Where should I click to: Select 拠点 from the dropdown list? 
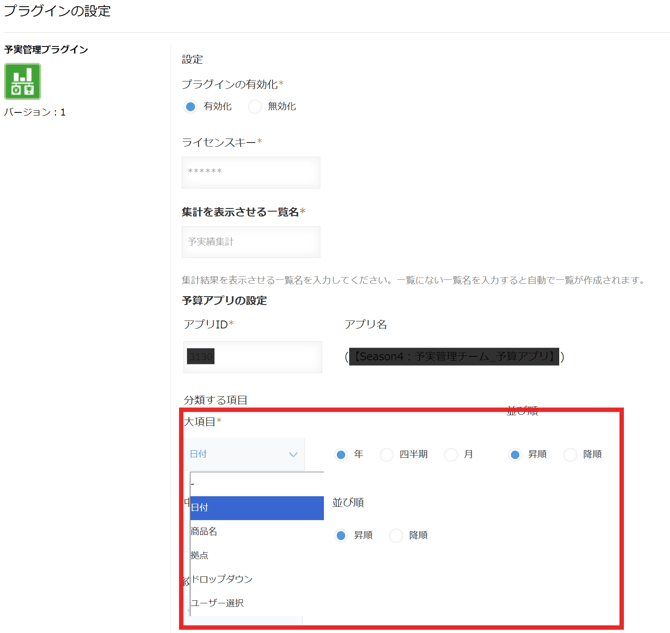point(256,555)
